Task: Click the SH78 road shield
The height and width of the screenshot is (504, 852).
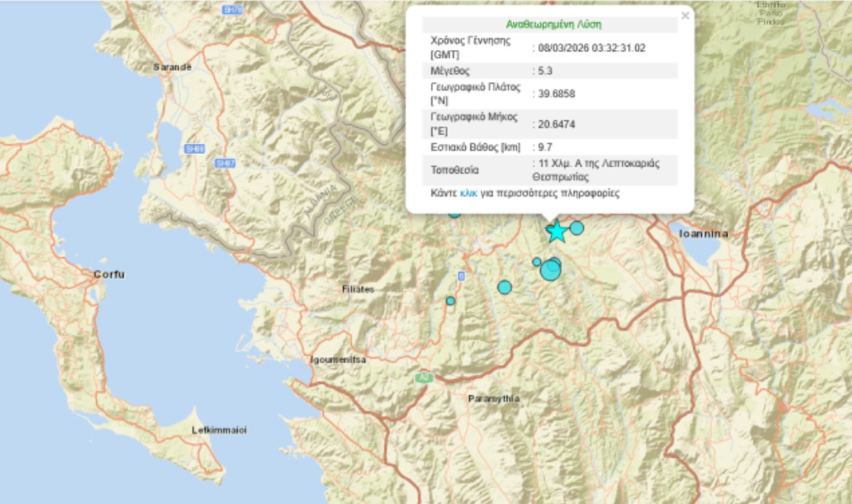Action: [232, 10]
